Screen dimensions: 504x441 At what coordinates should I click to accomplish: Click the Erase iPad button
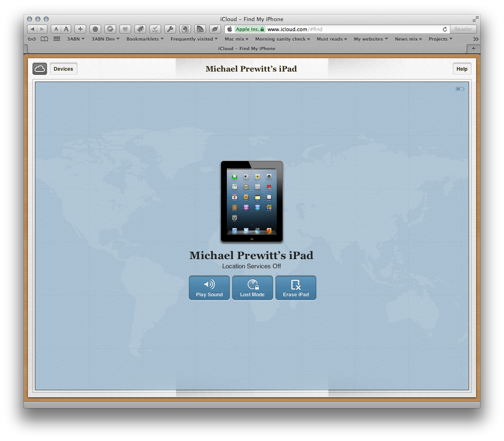(296, 287)
